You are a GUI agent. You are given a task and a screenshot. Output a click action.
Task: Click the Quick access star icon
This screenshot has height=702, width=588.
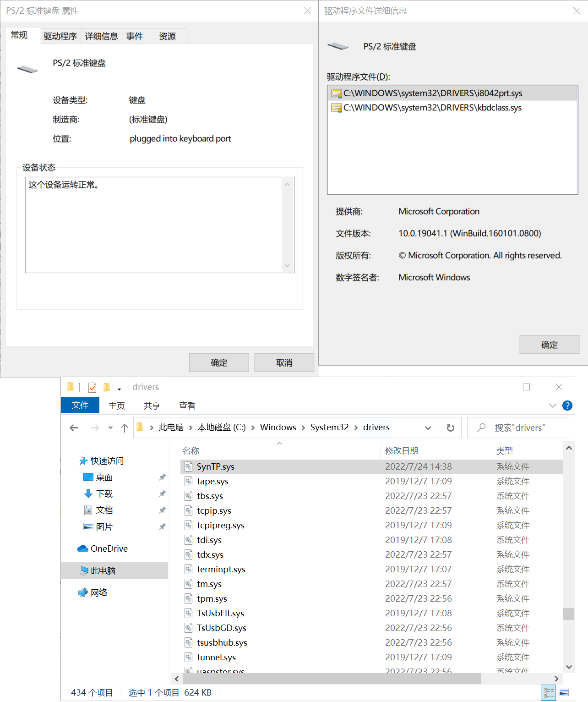(x=83, y=461)
